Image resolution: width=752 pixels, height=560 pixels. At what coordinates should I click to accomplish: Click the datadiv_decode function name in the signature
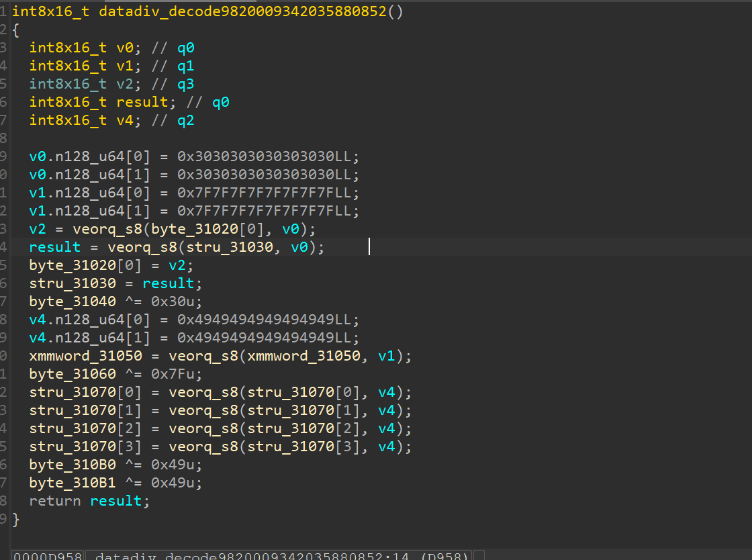243,12
